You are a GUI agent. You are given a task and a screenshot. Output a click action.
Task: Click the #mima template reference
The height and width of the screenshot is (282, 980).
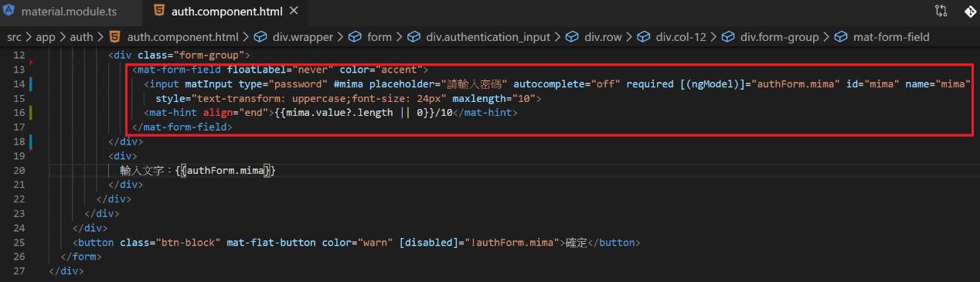coord(349,84)
